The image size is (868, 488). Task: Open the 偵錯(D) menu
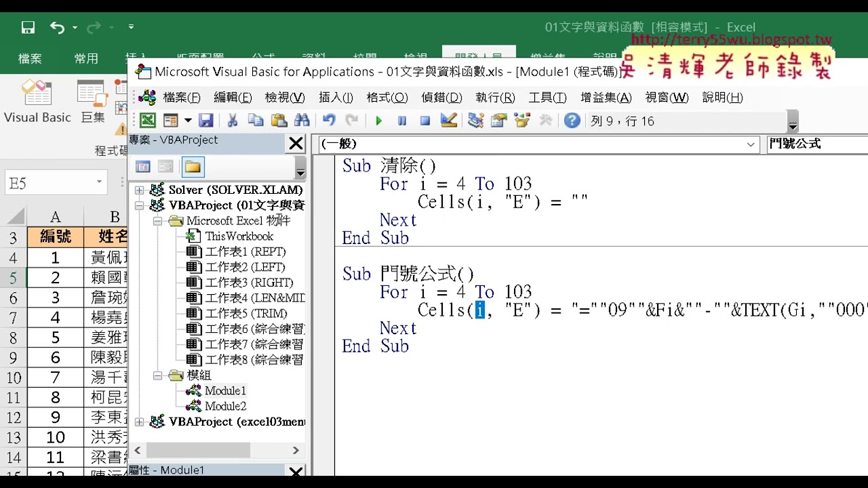tap(441, 98)
